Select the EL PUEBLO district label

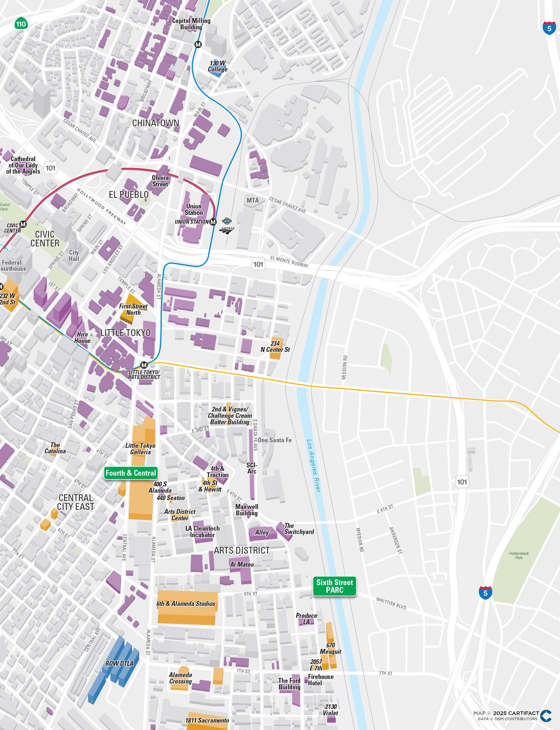(x=129, y=195)
